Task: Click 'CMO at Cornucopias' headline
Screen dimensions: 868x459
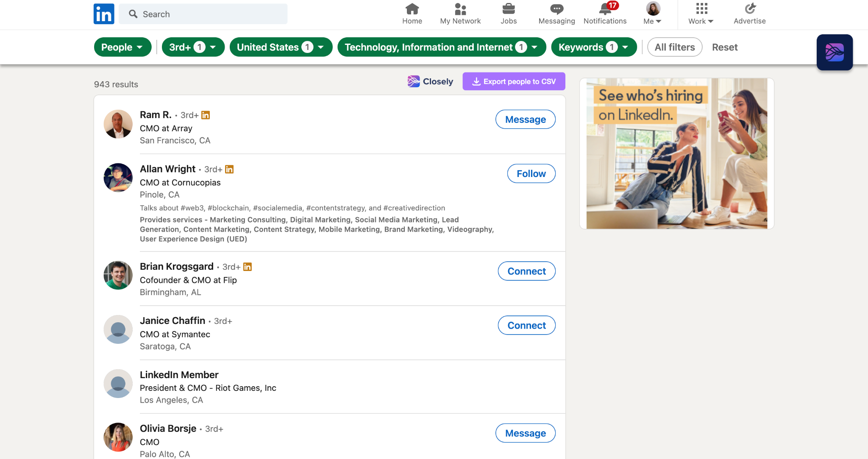Action: pos(180,182)
